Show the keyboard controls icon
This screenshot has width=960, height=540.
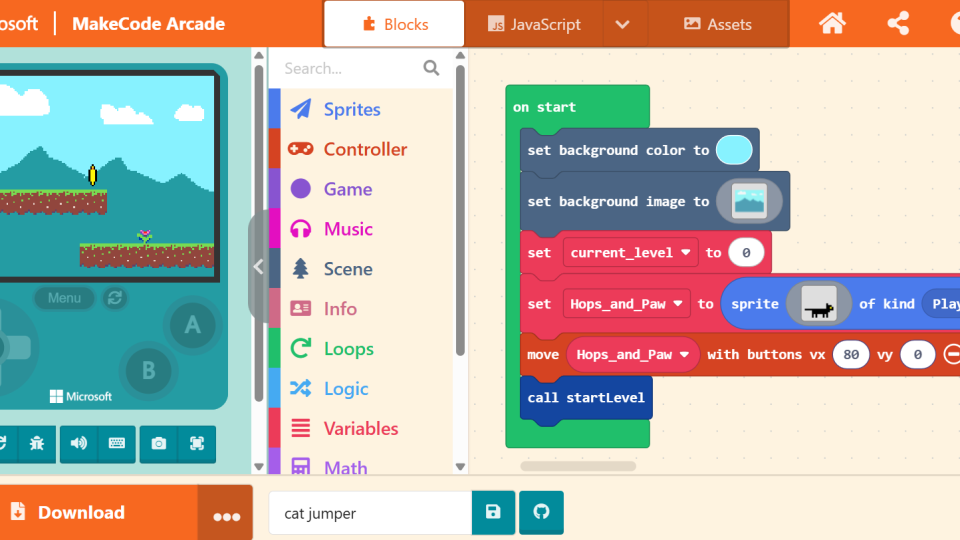116,443
